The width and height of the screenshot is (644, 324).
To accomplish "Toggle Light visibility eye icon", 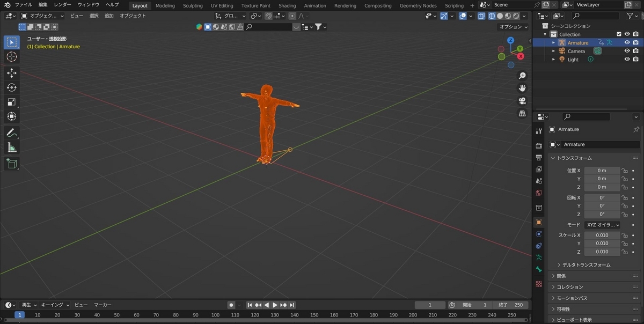I will coord(627,60).
